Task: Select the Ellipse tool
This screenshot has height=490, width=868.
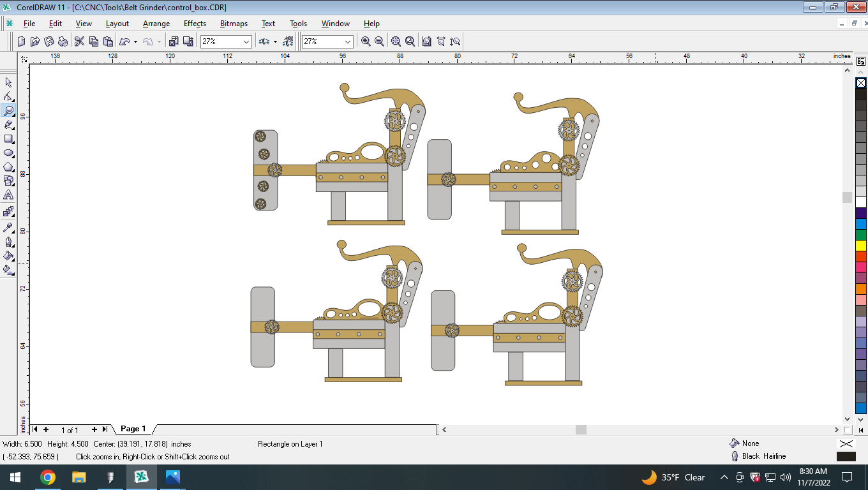Action: click(9, 152)
